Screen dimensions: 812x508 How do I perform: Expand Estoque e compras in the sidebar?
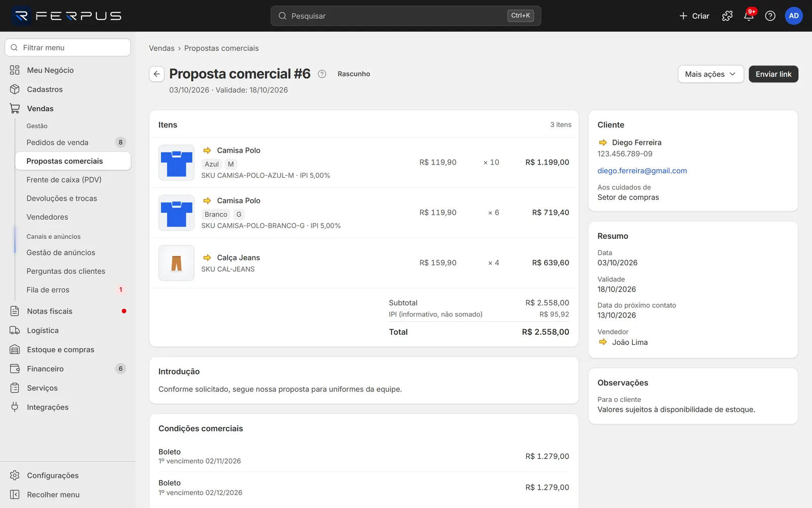coord(67,350)
